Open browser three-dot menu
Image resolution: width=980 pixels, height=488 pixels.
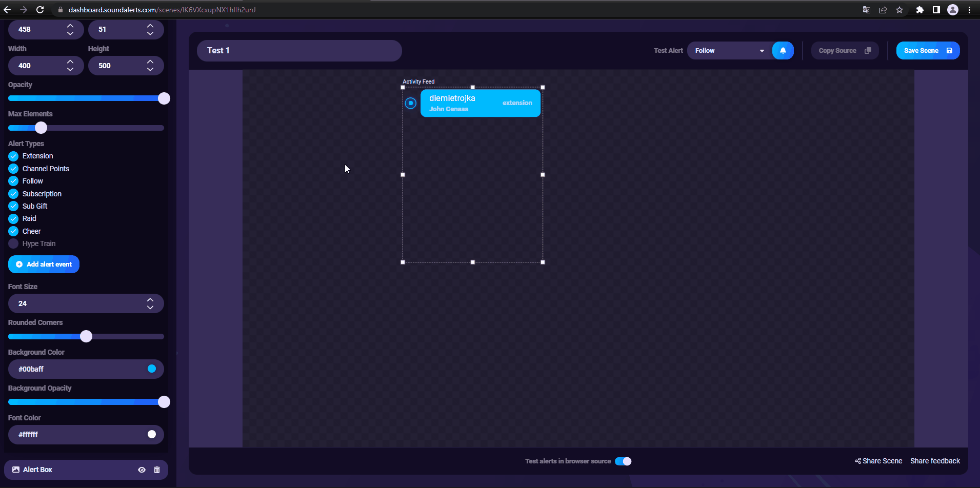tap(969, 10)
